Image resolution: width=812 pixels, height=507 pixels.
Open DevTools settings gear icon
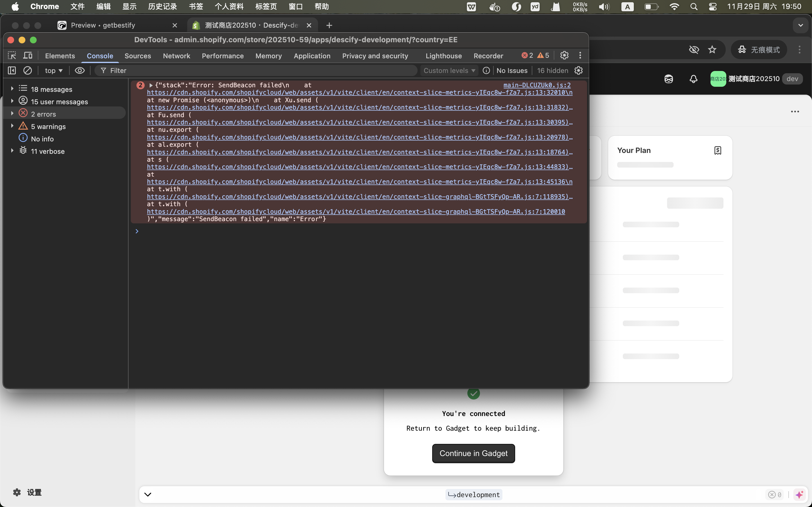[x=564, y=55]
